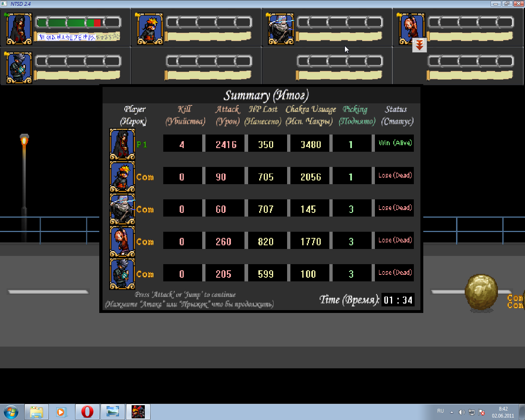Image resolution: width=525 pixels, height=420 pixels.
Task: Click attack value 205
Action: 224,274
